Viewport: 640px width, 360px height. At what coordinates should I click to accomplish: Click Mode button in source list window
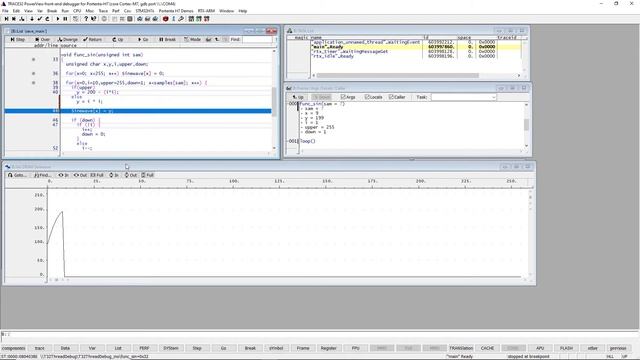click(x=192, y=40)
